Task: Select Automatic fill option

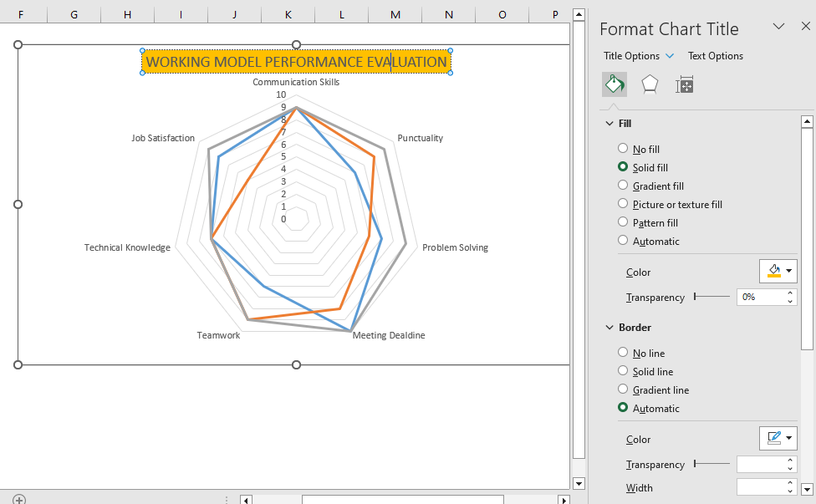Action: tap(622, 240)
